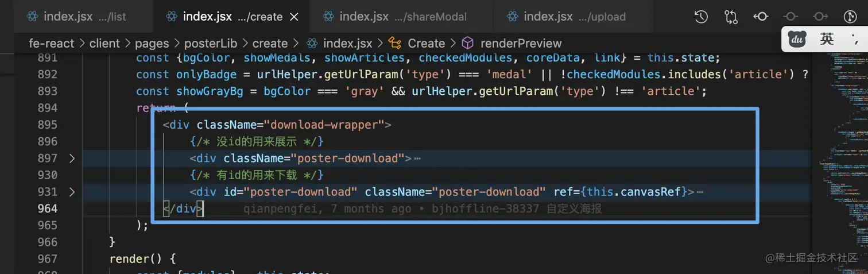This screenshot has width=868, height=274.
Task: Click create folder in the breadcrumb
Action: (x=270, y=43)
